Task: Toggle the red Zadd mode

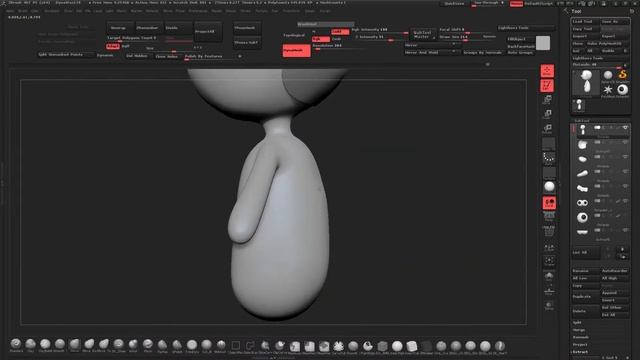Action: tap(340, 32)
